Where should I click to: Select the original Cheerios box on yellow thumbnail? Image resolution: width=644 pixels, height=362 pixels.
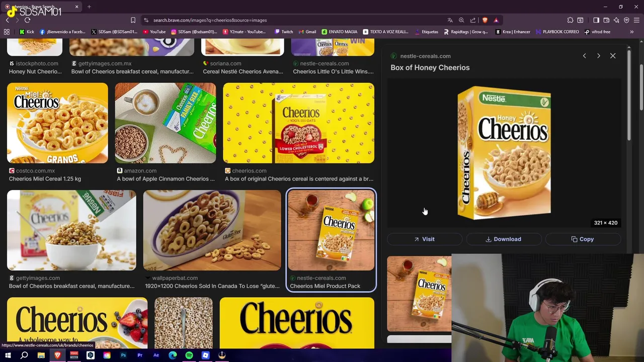click(x=299, y=123)
